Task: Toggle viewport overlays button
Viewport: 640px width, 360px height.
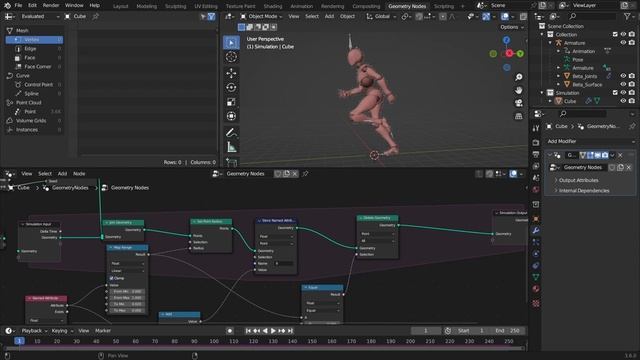Action: pos(505,16)
